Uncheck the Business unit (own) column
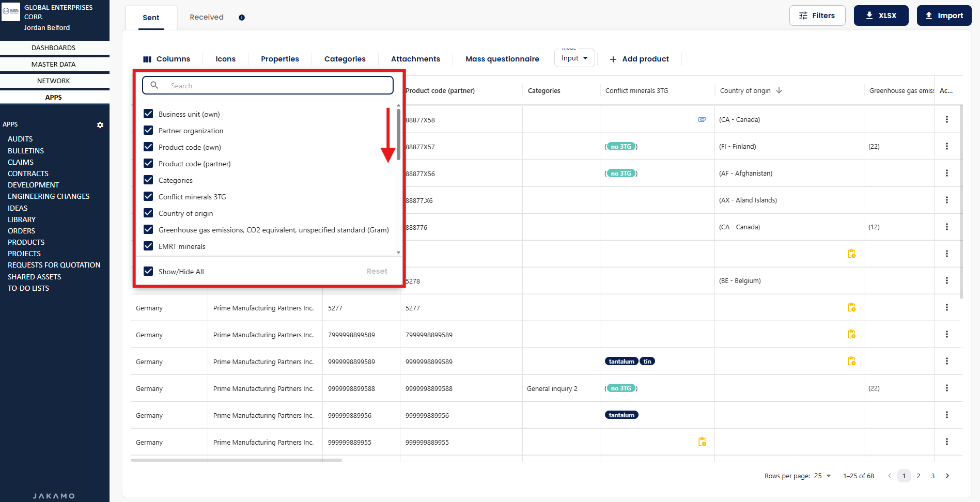 click(x=148, y=114)
